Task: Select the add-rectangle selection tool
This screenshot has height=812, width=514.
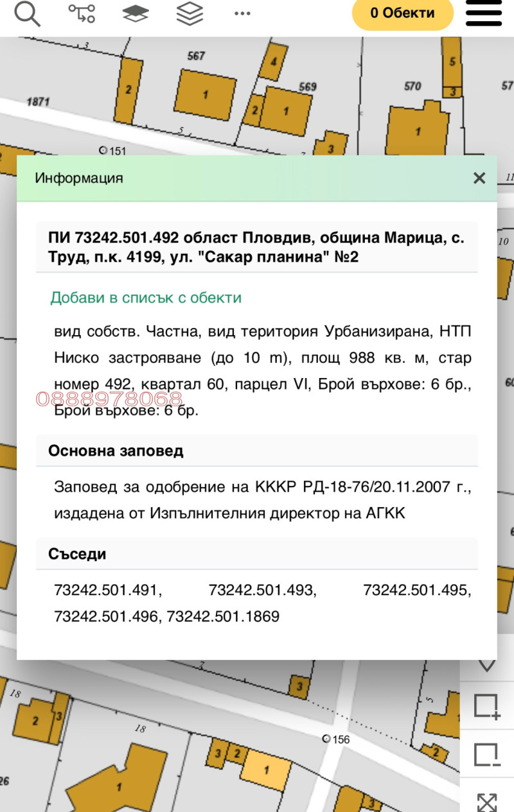Action: pyautogui.click(x=487, y=705)
